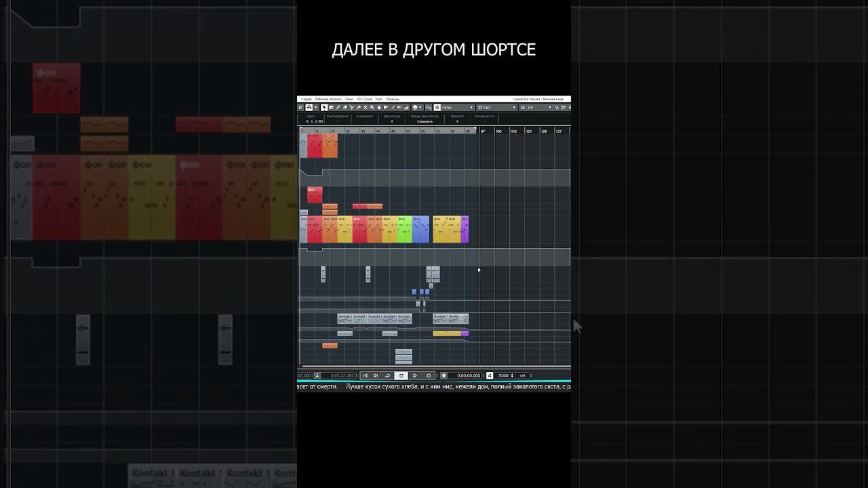Open the Рабочие области menu
This screenshot has width=868, height=488.
328,99
